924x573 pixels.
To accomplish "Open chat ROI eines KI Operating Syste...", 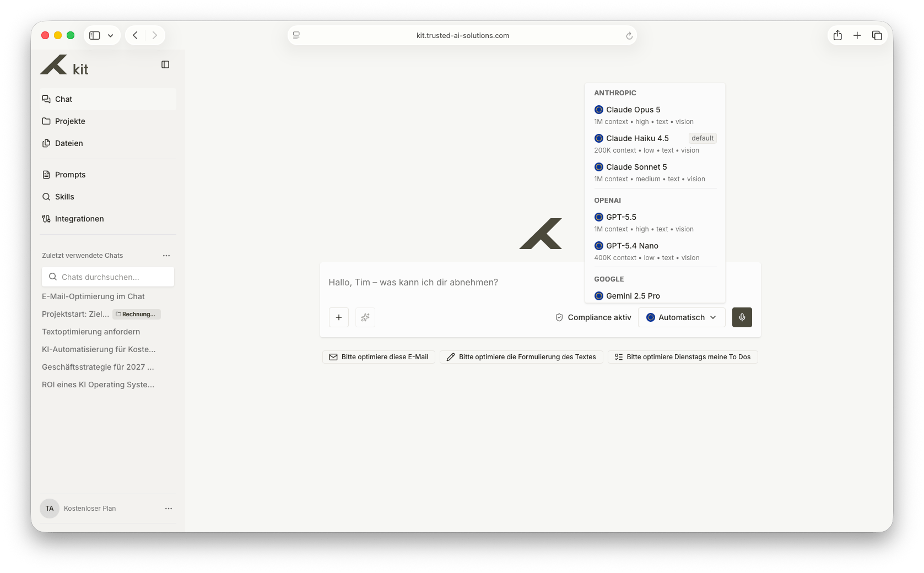I will pyautogui.click(x=98, y=385).
